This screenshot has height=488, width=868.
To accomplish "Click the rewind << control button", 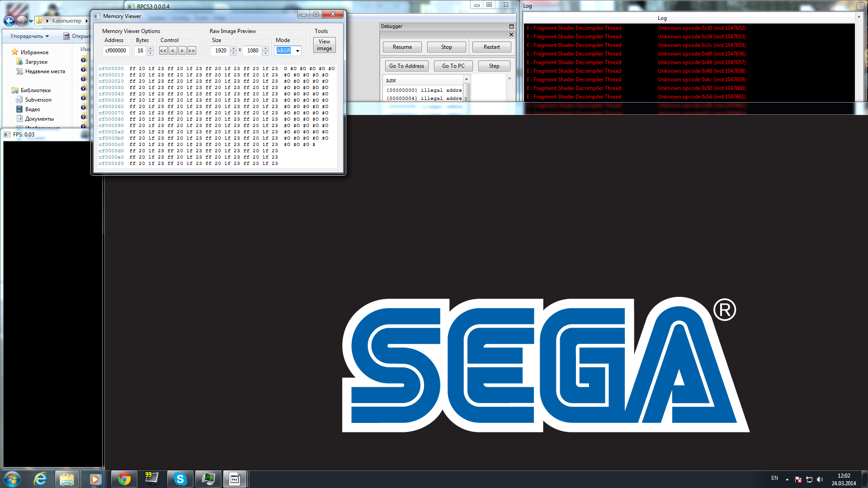I will [x=163, y=51].
